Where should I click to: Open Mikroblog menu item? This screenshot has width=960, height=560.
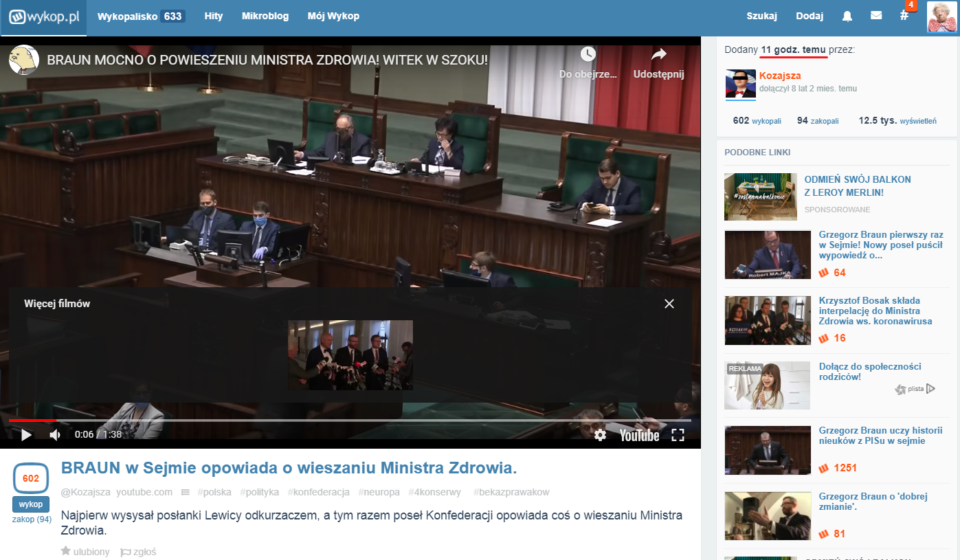click(265, 16)
